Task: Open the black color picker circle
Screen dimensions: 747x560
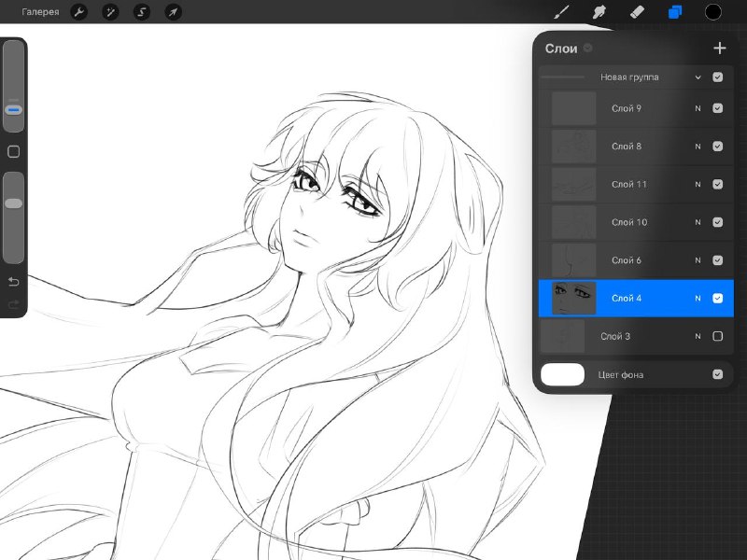Action: point(712,12)
